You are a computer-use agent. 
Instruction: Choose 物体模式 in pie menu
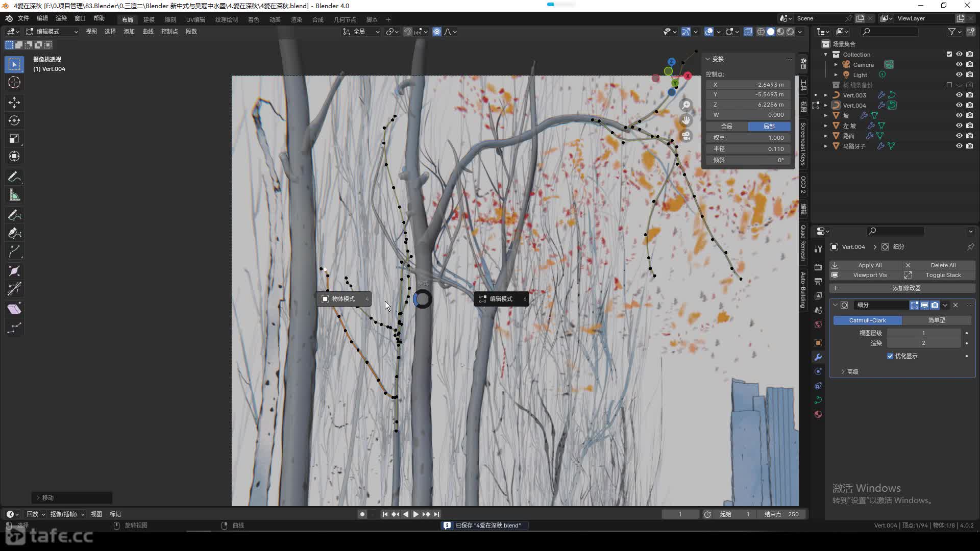click(x=344, y=299)
